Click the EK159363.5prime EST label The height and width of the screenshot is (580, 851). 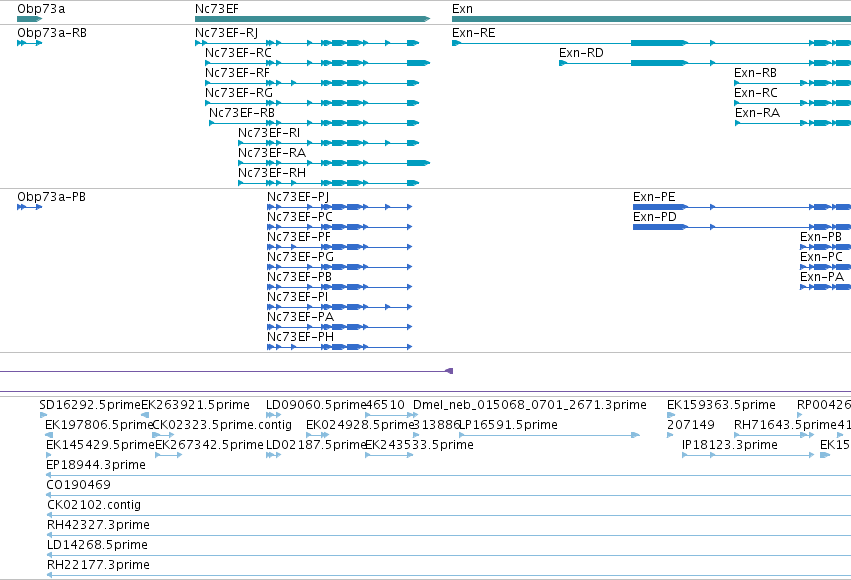click(721, 405)
